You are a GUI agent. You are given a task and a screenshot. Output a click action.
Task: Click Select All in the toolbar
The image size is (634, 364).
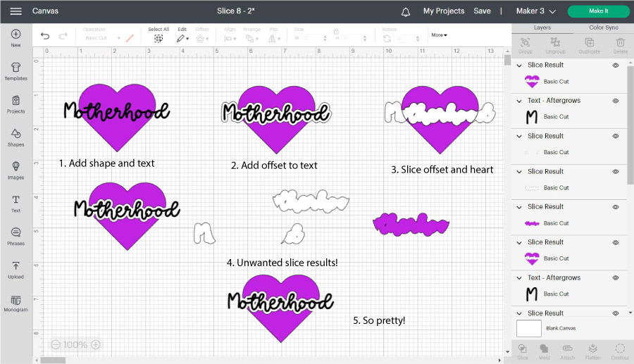coord(158,35)
